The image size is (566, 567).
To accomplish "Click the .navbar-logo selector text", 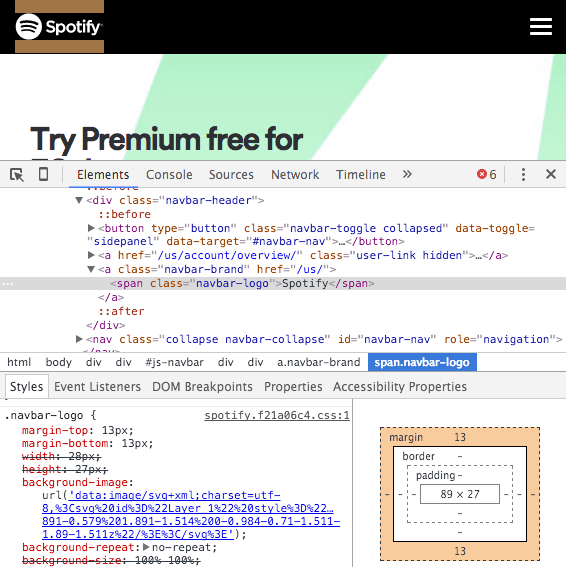I will click(44, 415).
